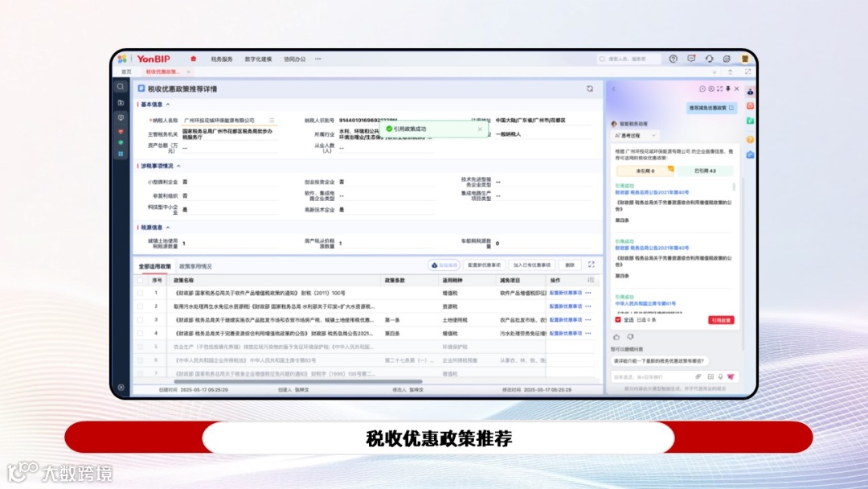Viewport: 868px width, 489px height.
Task: Check the checkbox for row 4
Action: pyautogui.click(x=140, y=334)
